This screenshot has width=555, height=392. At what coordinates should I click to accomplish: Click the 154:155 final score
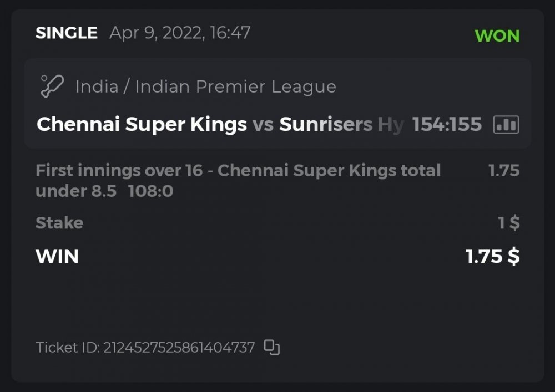point(447,125)
